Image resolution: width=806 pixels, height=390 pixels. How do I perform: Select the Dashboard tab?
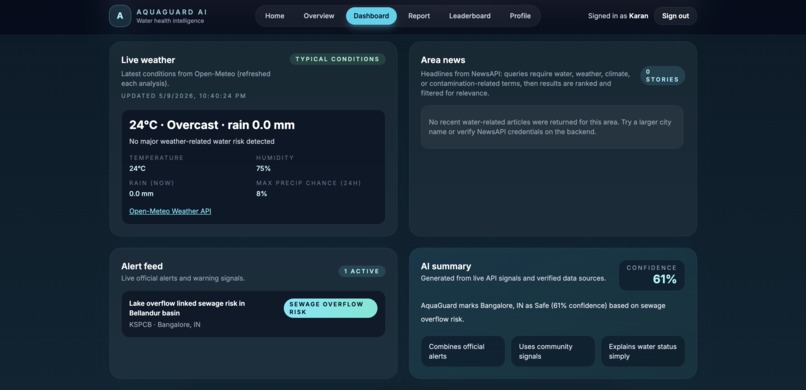click(x=371, y=16)
